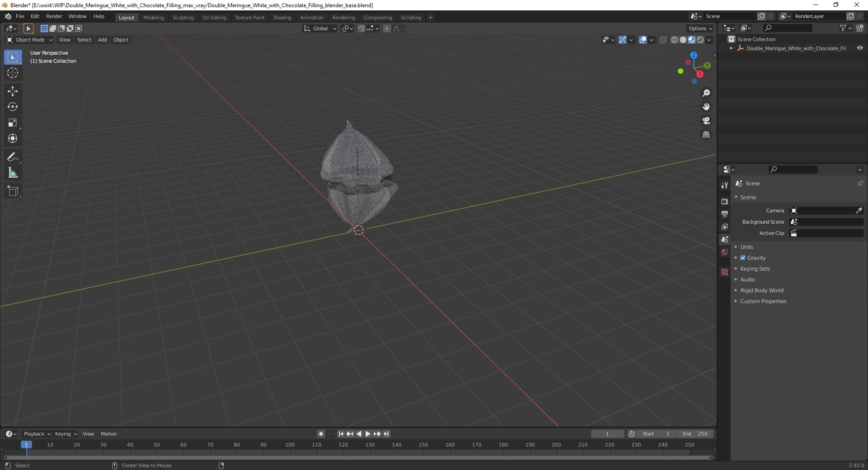Open the Texture properties tab
This screenshot has width=868, height=470.
pos(725,272)
